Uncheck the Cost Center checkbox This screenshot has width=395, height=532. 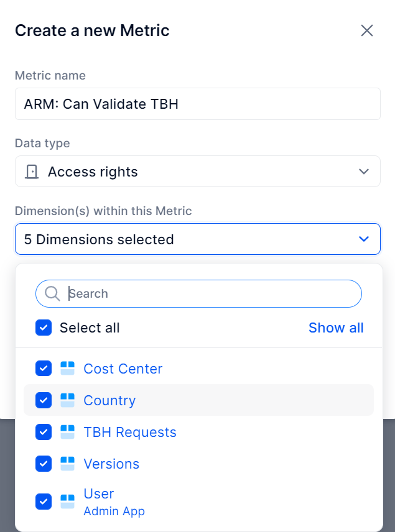(44, 369)
